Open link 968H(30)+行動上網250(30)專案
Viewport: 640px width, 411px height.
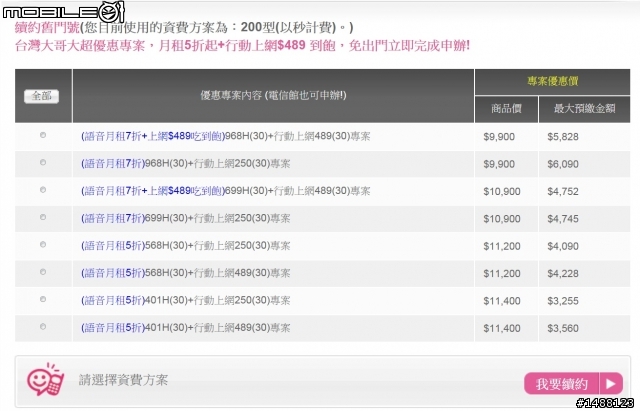[218, 164]
